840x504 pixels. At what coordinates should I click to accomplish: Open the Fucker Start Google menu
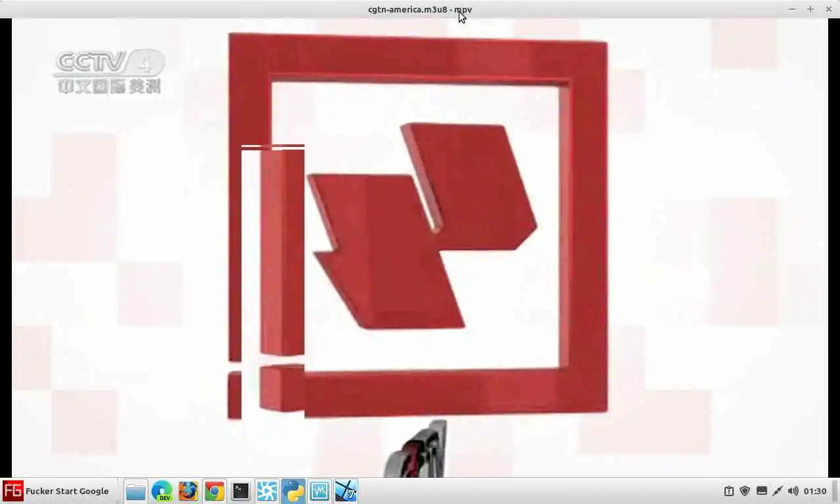click(56, 491)
